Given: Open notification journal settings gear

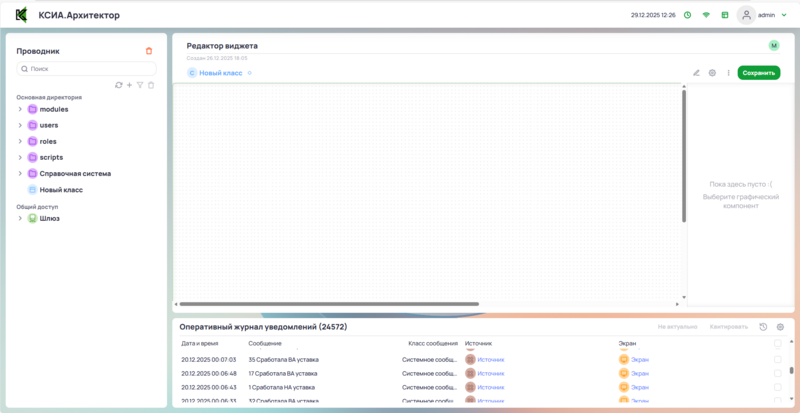Looking at the screenshot, I should (x=780, y=327).
